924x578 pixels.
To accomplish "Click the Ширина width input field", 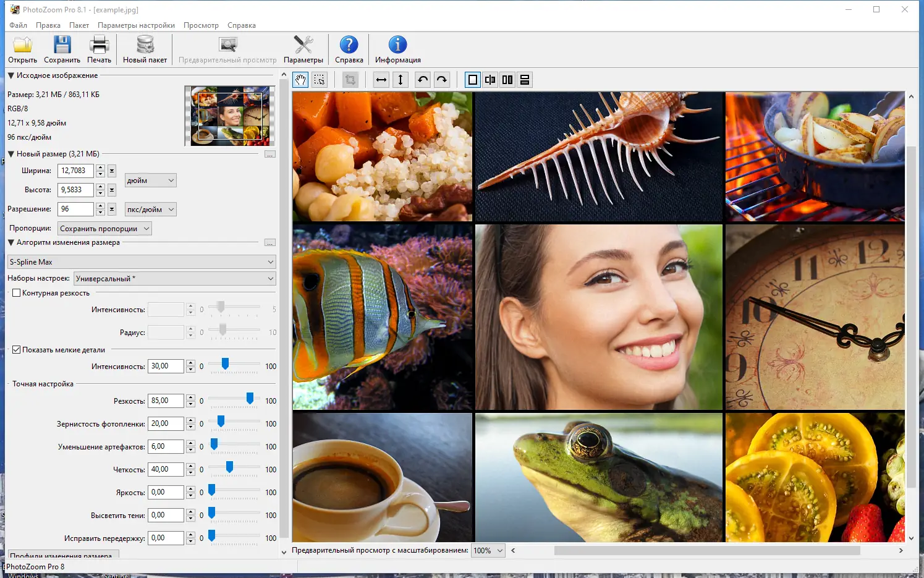I will point(75,171).
